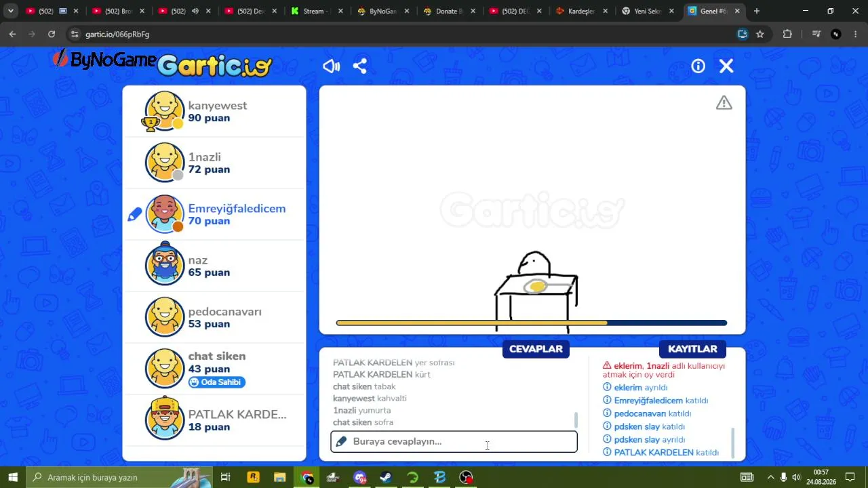This screenshot has height=488, width=868.
Task: Select the CEVAPLAR tab
Action: [x=536, y=349]
